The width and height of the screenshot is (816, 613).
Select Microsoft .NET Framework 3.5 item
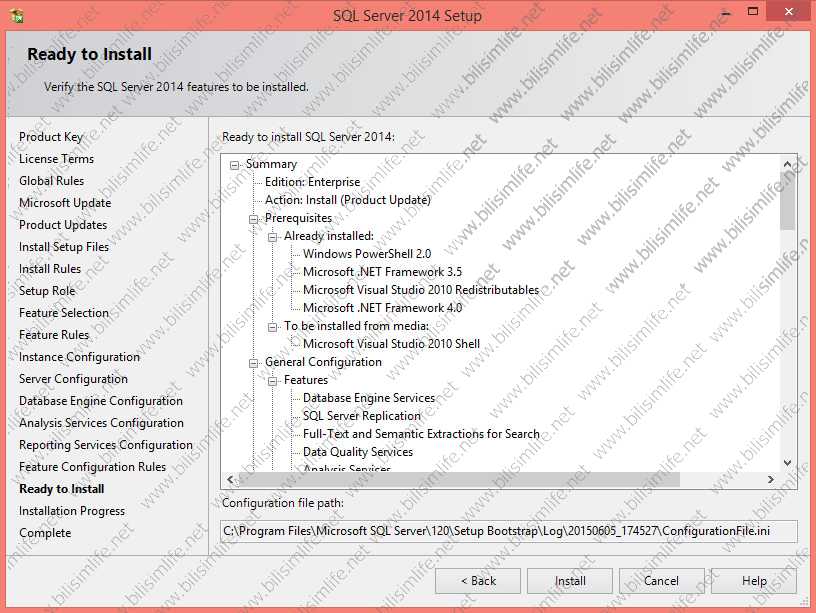pyautogui.click(x=382, y=272)
